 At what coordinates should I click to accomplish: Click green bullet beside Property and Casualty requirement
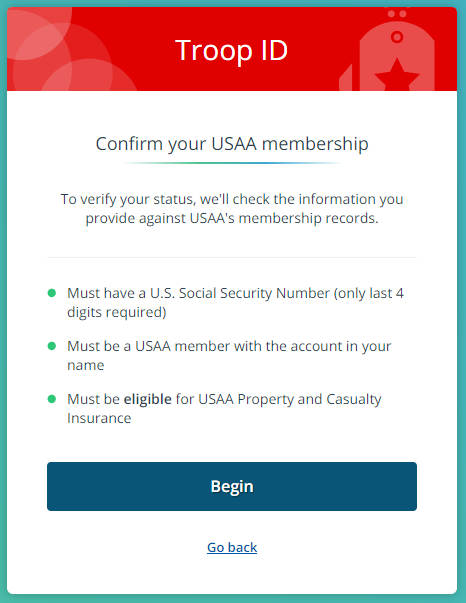click(x=52, y=399)
